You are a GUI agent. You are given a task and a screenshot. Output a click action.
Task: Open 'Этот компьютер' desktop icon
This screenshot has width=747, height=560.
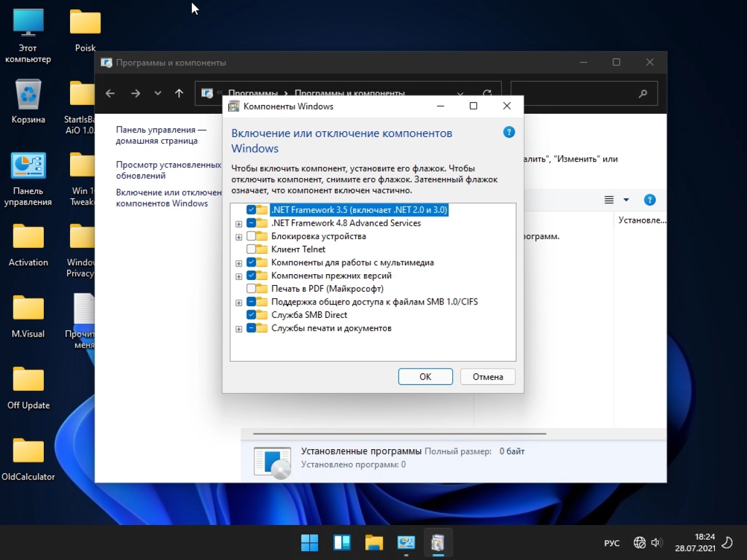pyautogui.click(x=28, y=36)
